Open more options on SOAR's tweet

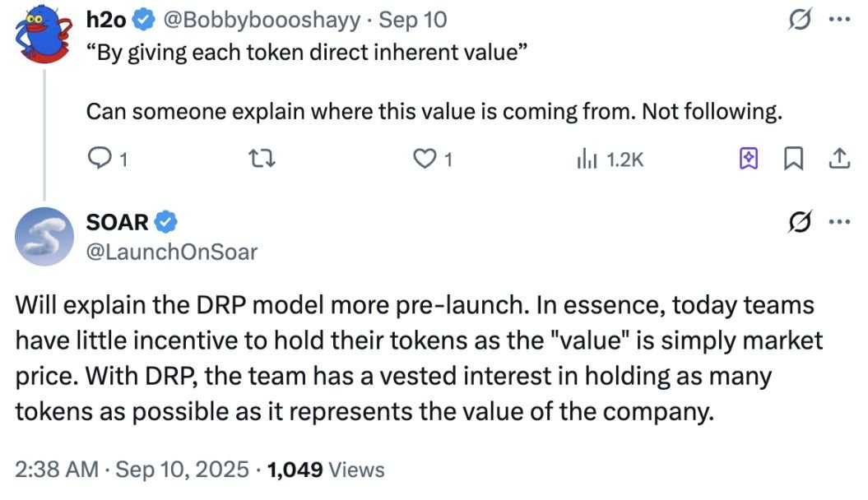point(838,222)
